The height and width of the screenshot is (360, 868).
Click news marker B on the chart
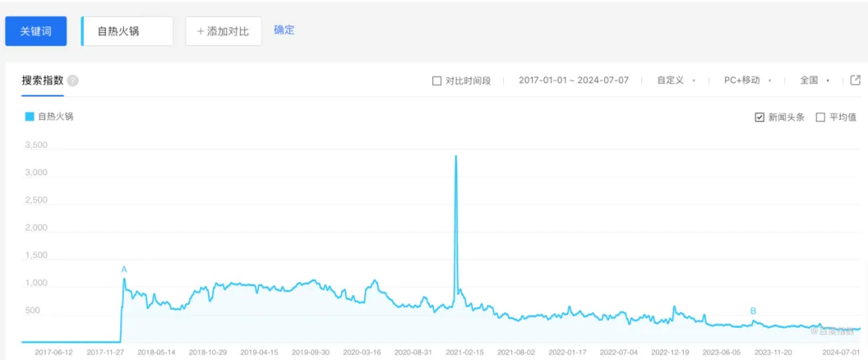tap(753, 310)
